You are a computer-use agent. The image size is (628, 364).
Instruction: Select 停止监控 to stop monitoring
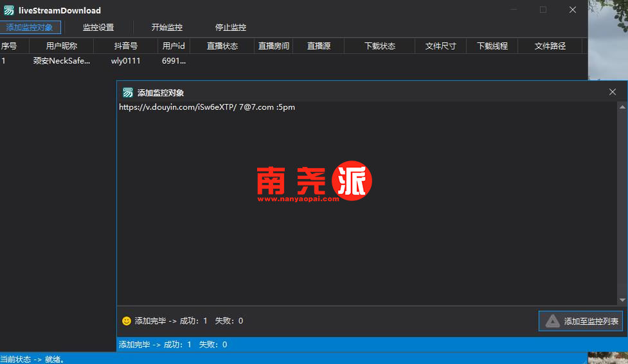tap(230, 27)
